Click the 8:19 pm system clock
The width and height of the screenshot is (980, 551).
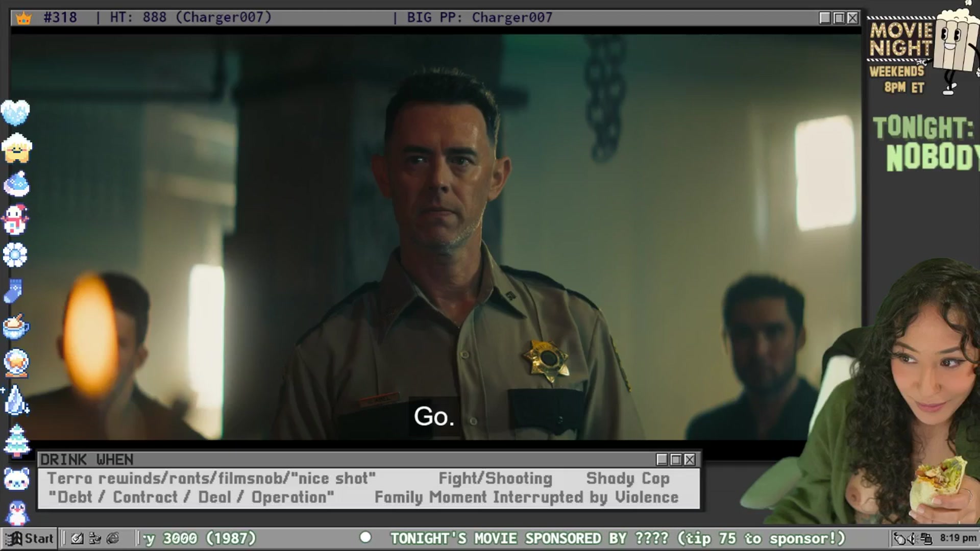point(958,538)
